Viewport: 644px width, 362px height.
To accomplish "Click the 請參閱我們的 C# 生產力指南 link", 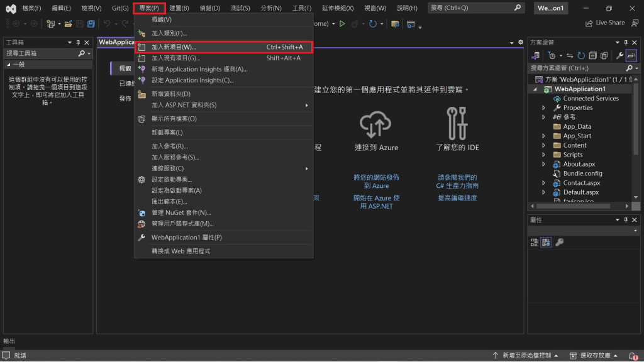I will pyautogui.click(x=457, y=182).
